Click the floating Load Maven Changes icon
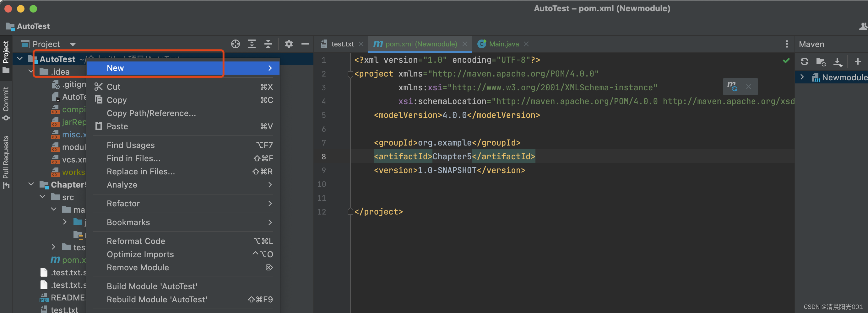 click(732, 87)
